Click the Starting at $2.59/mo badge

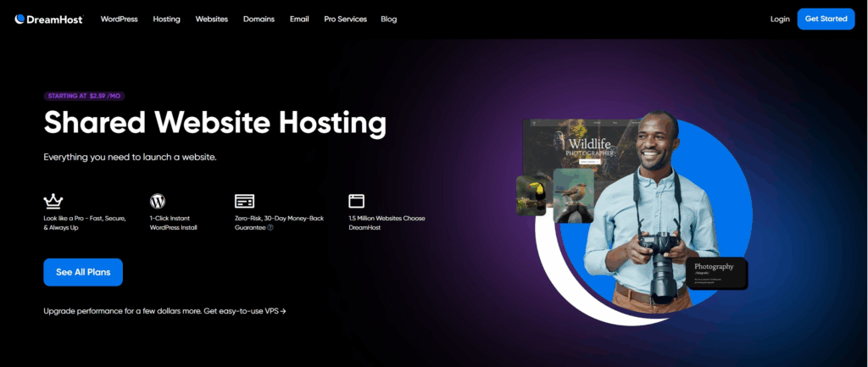(84, 96)
